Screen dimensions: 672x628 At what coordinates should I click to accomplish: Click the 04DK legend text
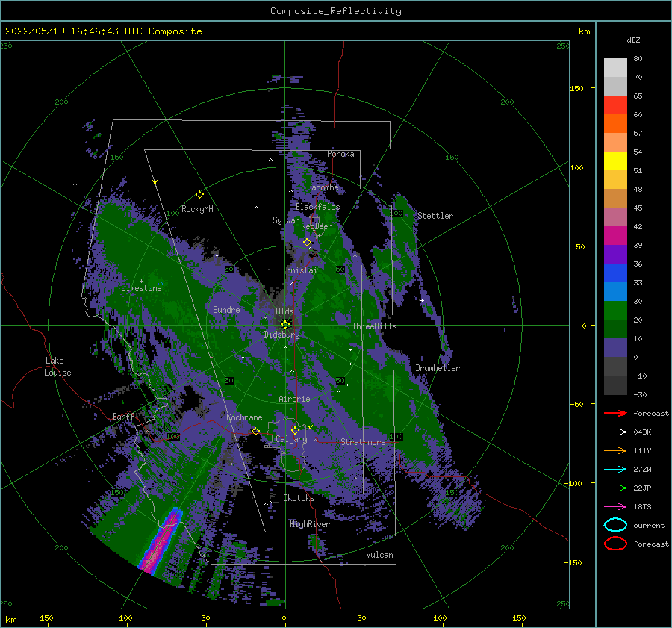tap(642, 432)
